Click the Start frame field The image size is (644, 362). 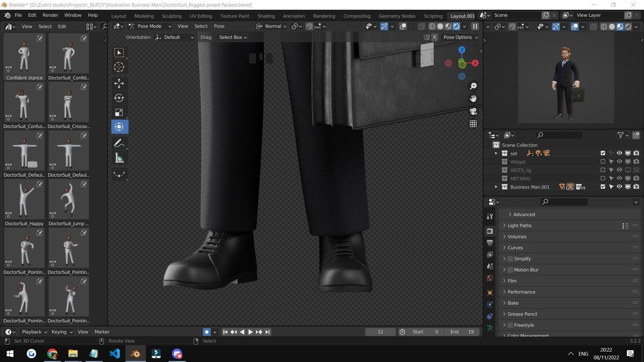click(x=425, y=332)
